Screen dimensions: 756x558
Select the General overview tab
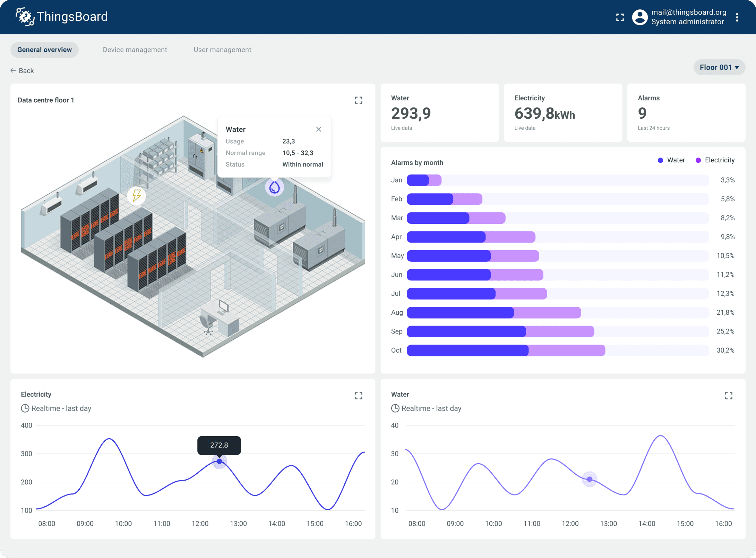(44, 50)
